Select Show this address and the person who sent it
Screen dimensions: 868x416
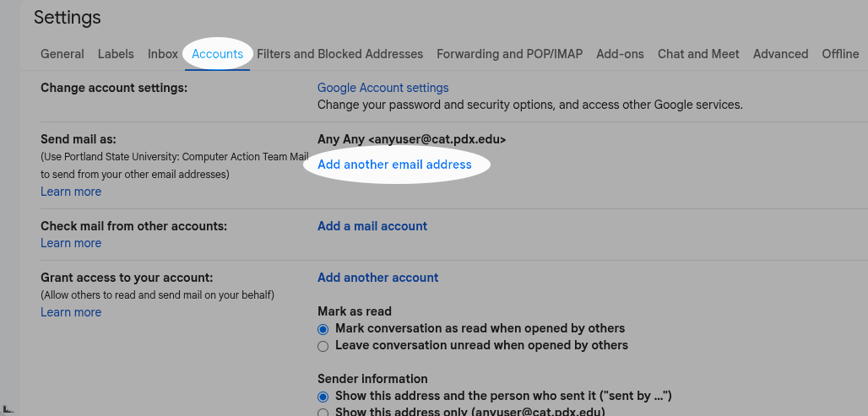click(x=323, y=396)
